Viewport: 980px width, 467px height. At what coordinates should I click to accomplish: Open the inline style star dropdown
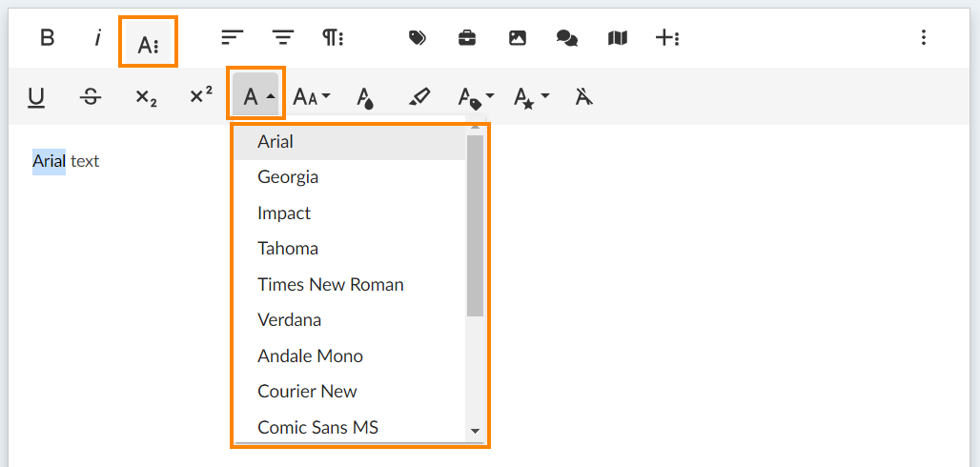pos(531,96)
